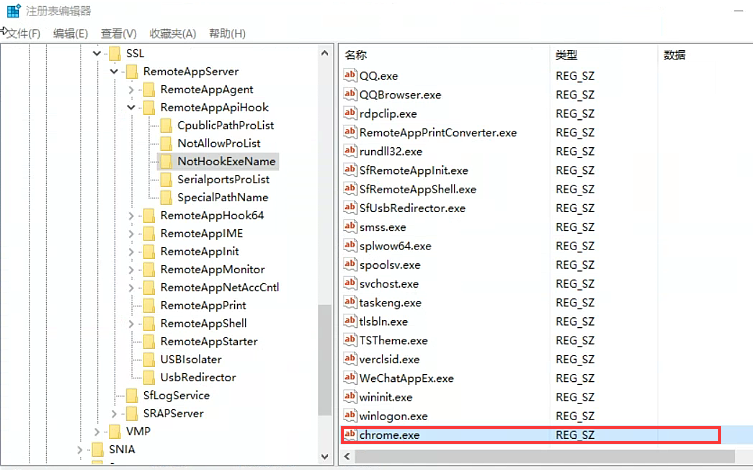
Task: Expand the VMP tree node
Action: coord(97,432)
